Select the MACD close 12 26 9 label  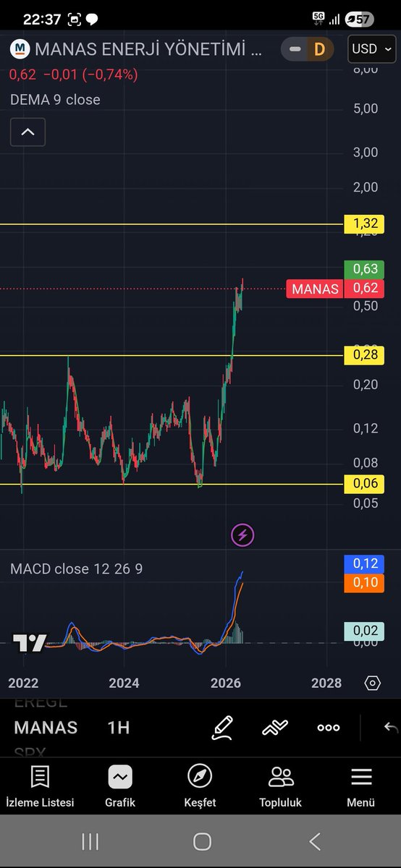pyautogui.click(x=76, y=569)
